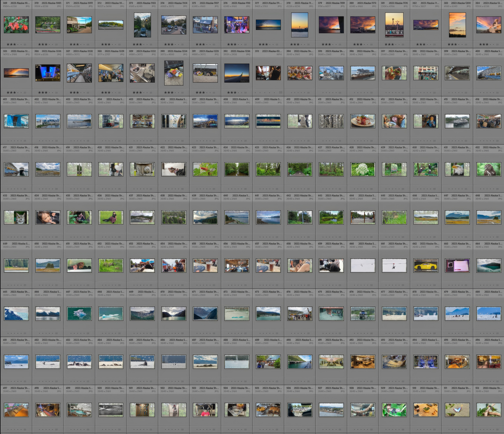Click first rating dot under photo 401
Image resolution: width=504 pixels, height=434 pixels.
8,141
